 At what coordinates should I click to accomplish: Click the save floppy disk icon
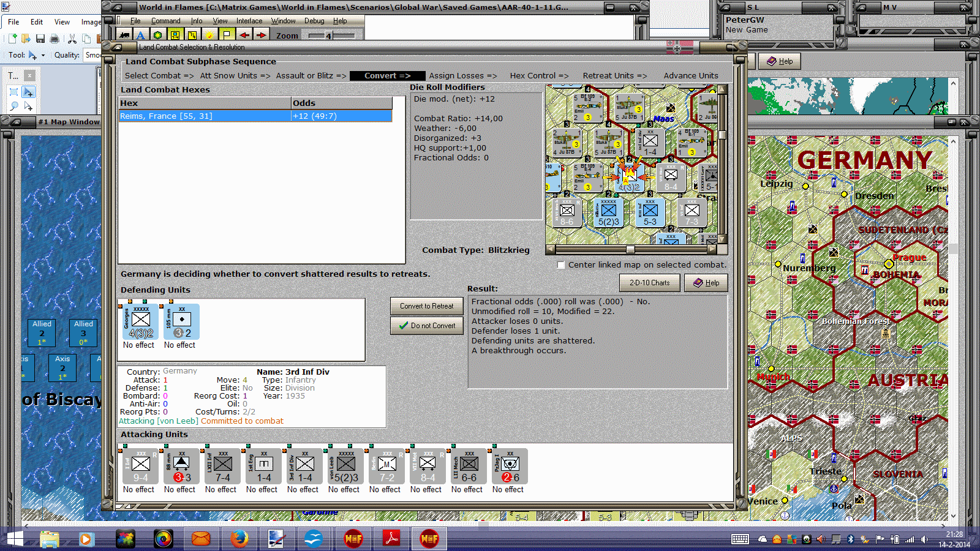[x=40, y=39]
